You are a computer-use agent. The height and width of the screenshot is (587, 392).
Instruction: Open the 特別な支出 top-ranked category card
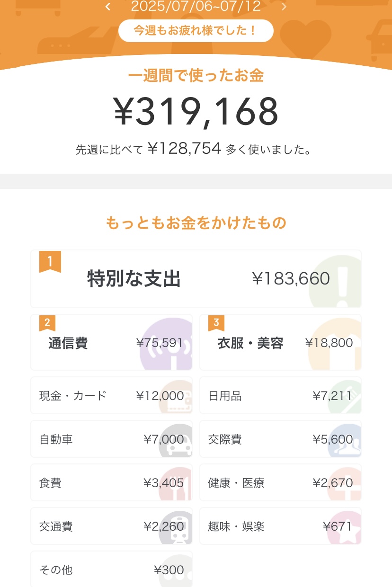[x=196, y=279]
